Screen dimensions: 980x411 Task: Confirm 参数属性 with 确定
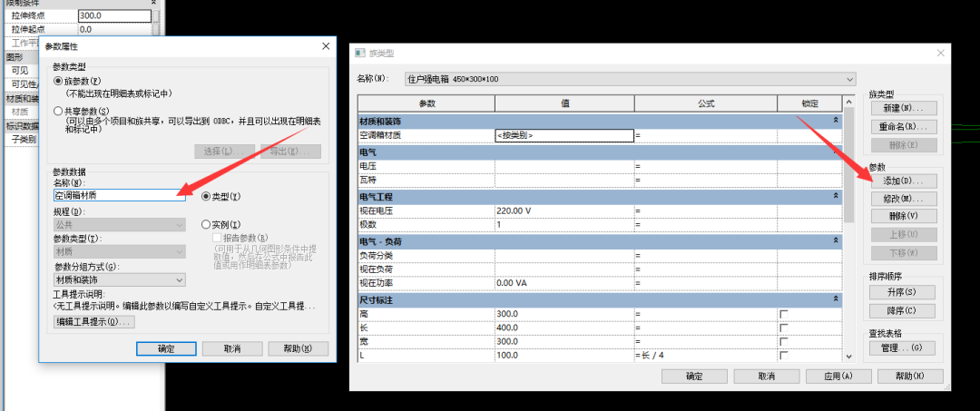tap(166, 348)
